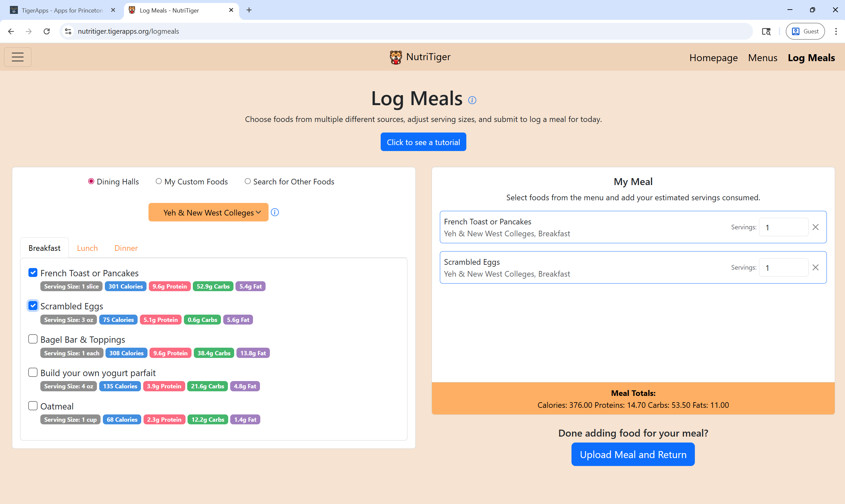Remove French Toast or Pancakes from My Meal
The image size is (845, 504).
click(x=816, y=227)
